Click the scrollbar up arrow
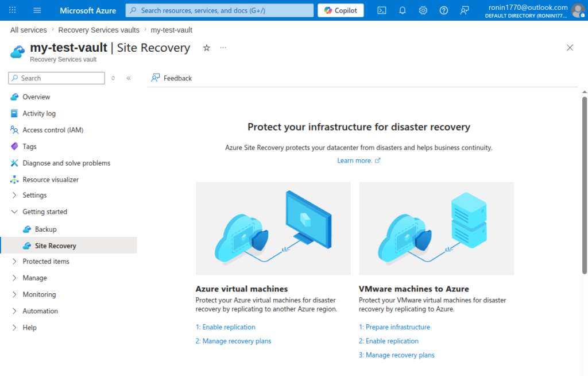Screen dimensions: 588x376 point(584,91)
